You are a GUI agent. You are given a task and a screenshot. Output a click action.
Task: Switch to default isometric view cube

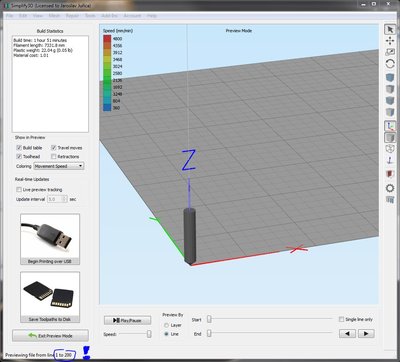(390, 78)
